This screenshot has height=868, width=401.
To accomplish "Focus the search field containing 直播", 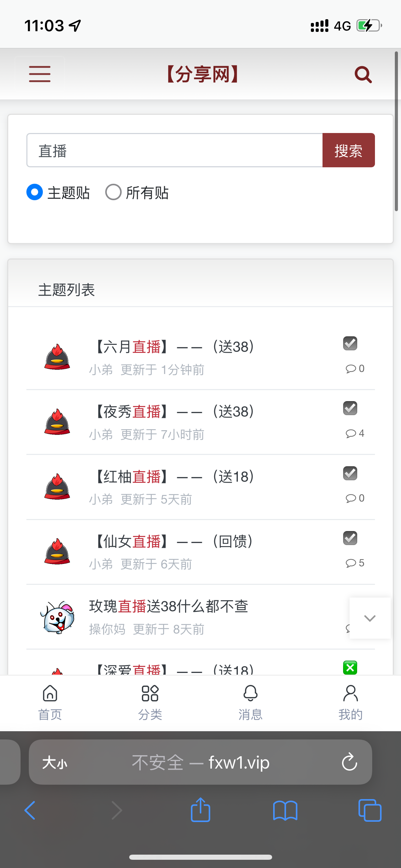I will pos(175,150).
